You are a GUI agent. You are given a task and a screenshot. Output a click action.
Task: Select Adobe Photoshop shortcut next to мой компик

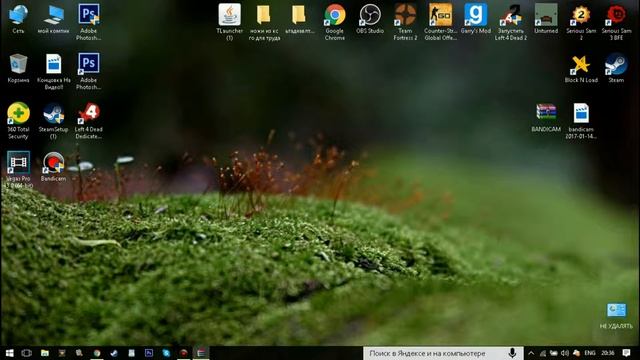click(x=89, y=22)
